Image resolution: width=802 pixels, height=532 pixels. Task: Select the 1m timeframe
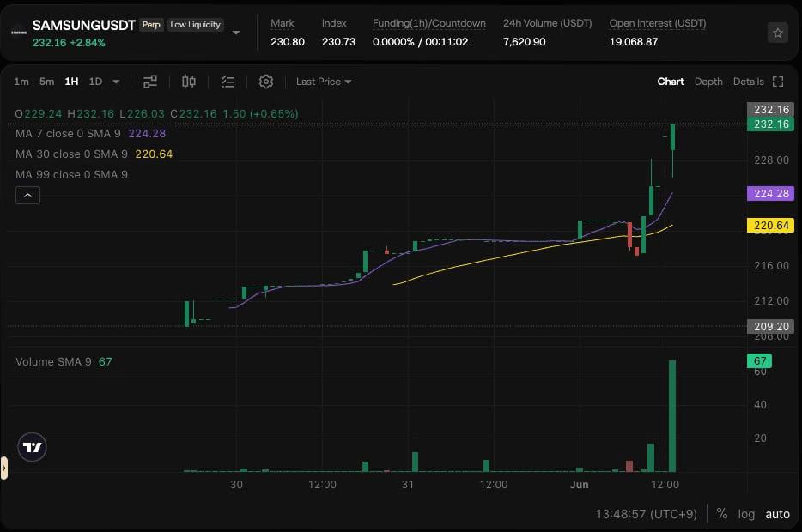click(x=21, y=82)
